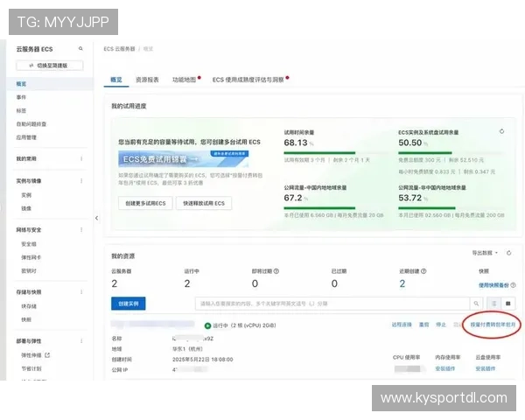
Task: Click the ECS实例及系统盘试用余量 progress bar
Action: (451, 153)
